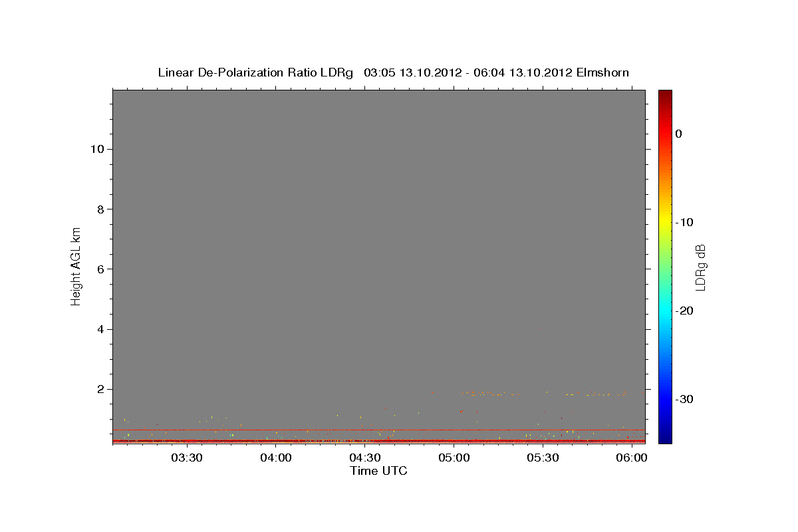Click the 03:30 time tick label
The height and width of the screenshot is (532, 798).
click(x=187, y=458)
